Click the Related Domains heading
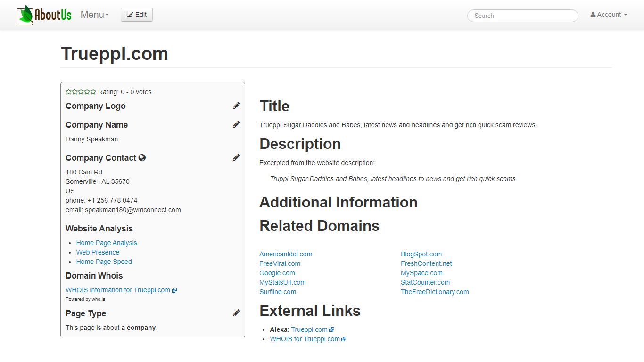Viewport: 644px width, 362px height. 319,226
